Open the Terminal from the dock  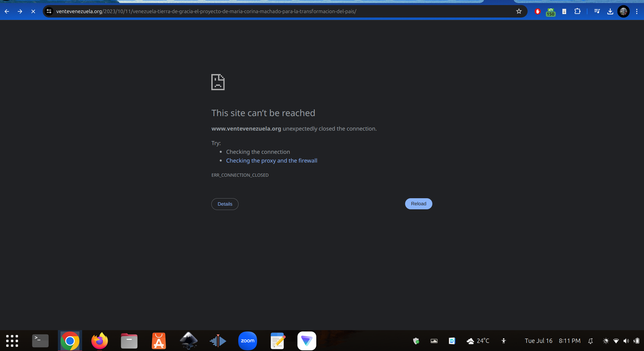coord(40,341)
